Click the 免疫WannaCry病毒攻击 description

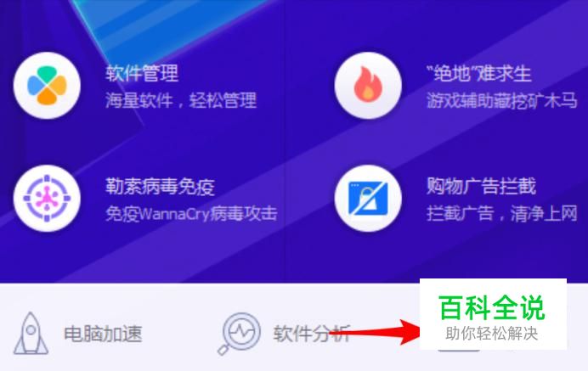[x=191, y=214]
